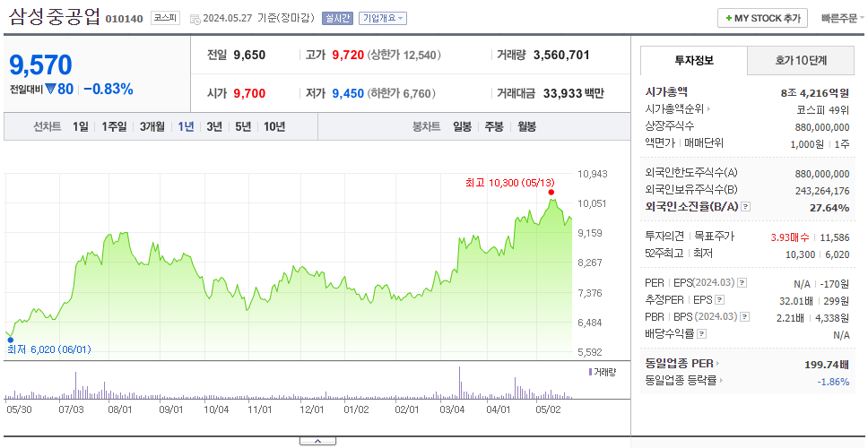
Task: Show the 월봉 candle chart
Action: (527, 126)
